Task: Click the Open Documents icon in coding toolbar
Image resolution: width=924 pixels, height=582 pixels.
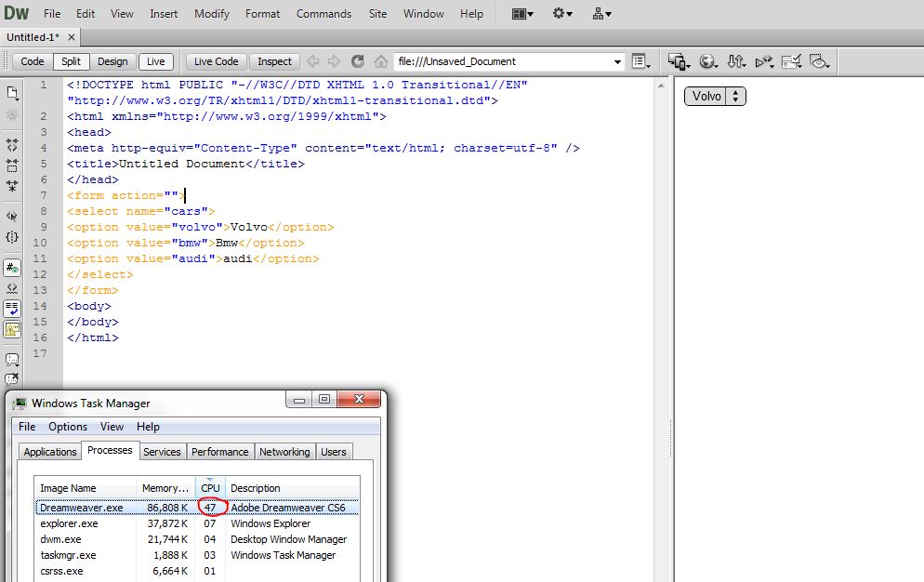Action: (12, 93)
